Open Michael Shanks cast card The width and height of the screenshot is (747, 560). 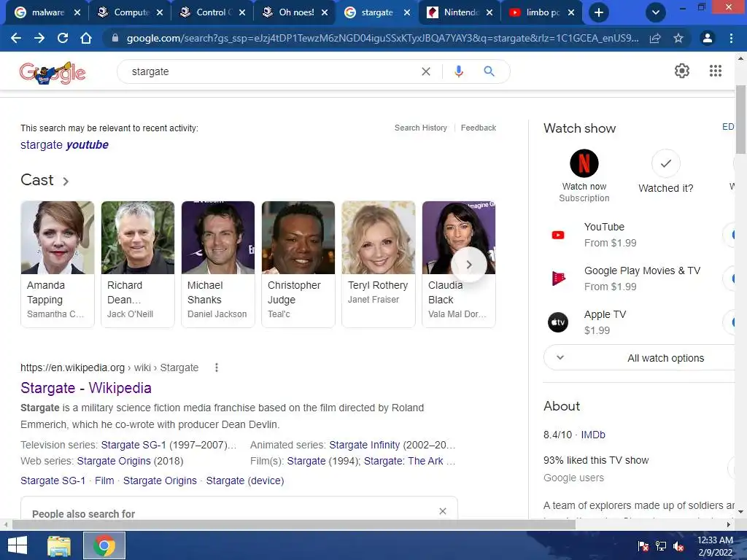(x=217, y=264)
